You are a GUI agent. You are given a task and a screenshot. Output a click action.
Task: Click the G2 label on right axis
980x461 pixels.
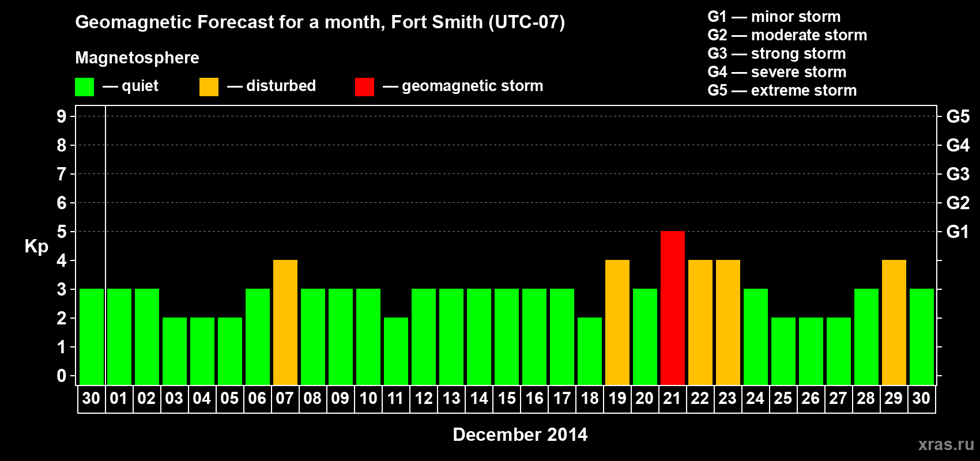pyautogui.click(x=958, y=203)
